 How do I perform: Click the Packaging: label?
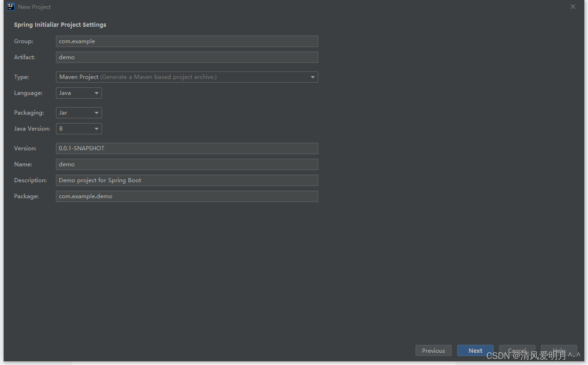point(29,113)
